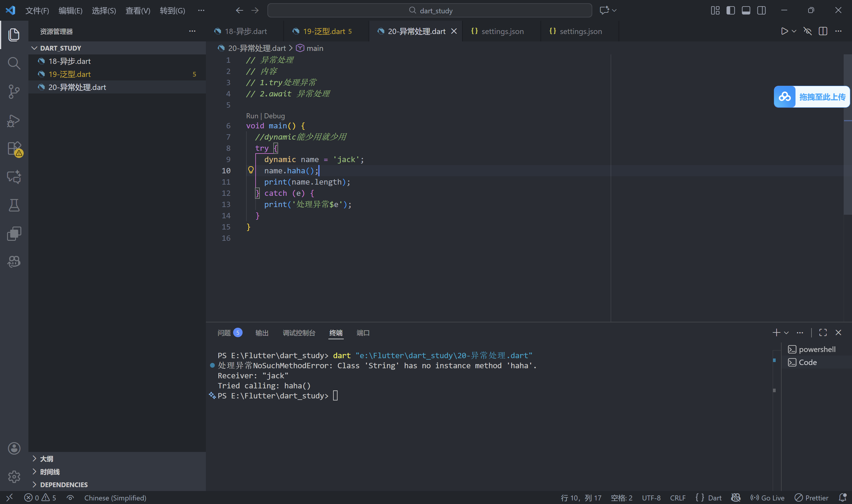Open the Extensions view

(x=14, y=148)
